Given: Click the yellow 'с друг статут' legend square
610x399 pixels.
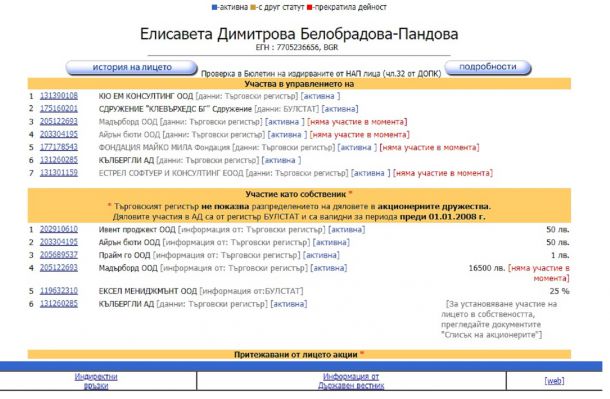Looking at the screenshot, I should click(253, 7).
